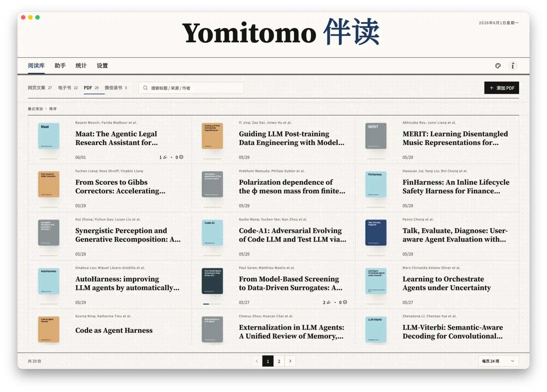Click the search magnifier icon

pos(145,88)
